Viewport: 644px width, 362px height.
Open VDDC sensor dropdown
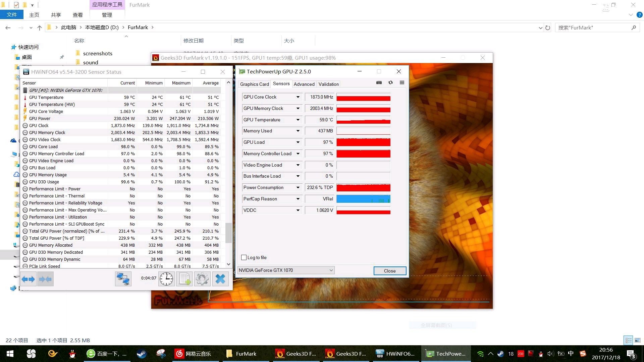pos(298,210)
